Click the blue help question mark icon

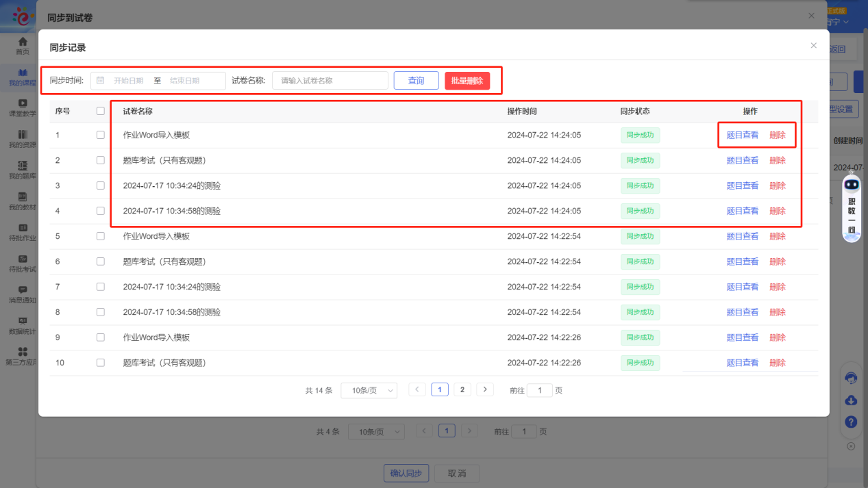click(851, 422)
